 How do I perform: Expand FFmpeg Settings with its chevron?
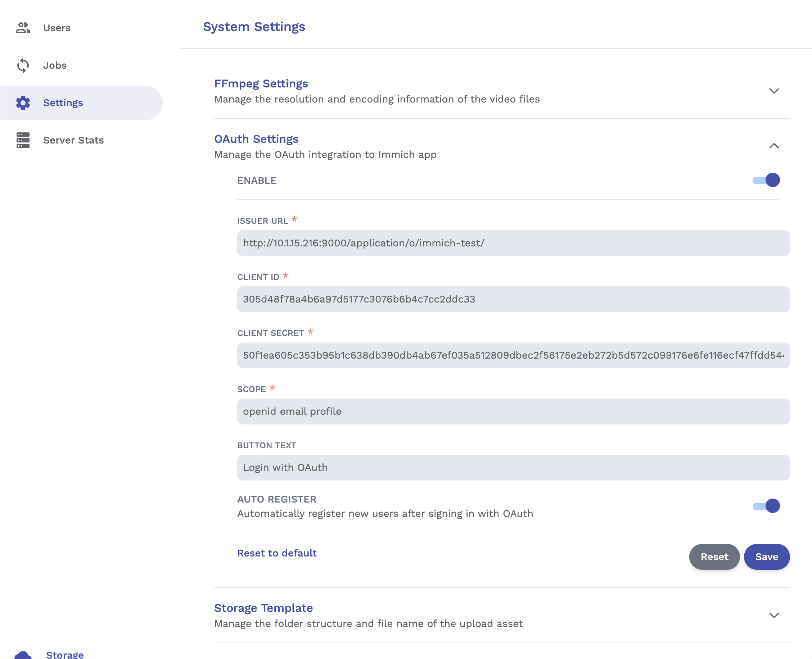tap(773, 91)
